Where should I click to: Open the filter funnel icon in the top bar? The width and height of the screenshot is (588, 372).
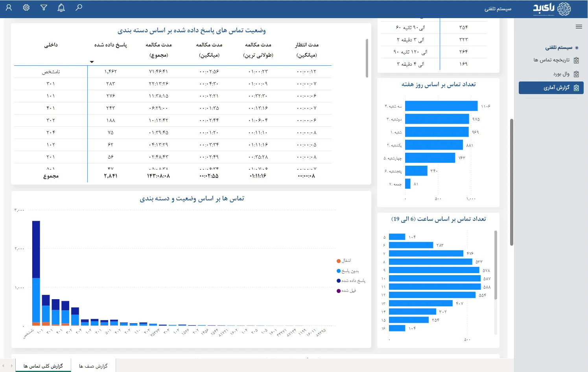click(x=44, y=7)
